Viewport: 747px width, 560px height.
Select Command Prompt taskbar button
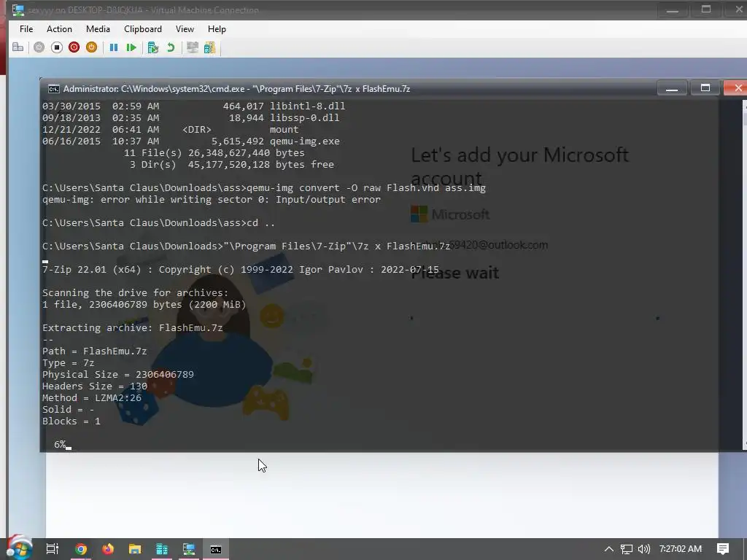pyautogui.click(x=216, y=549)
